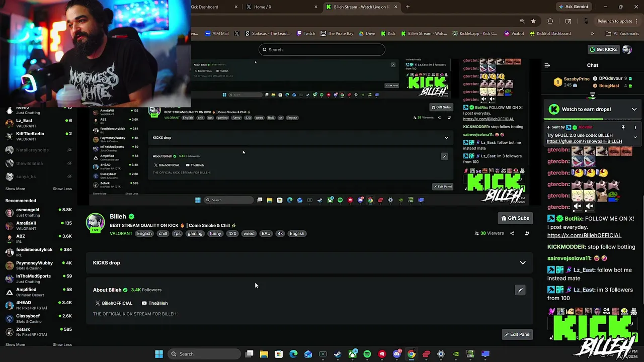The image size is (644, 362).
Task: Switch to Google Chrome on the taskbar
Action: click(412, 354)
